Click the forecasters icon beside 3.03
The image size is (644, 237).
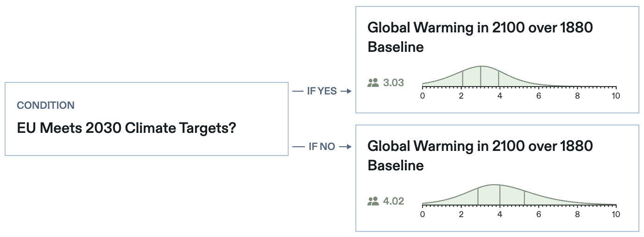373,83
